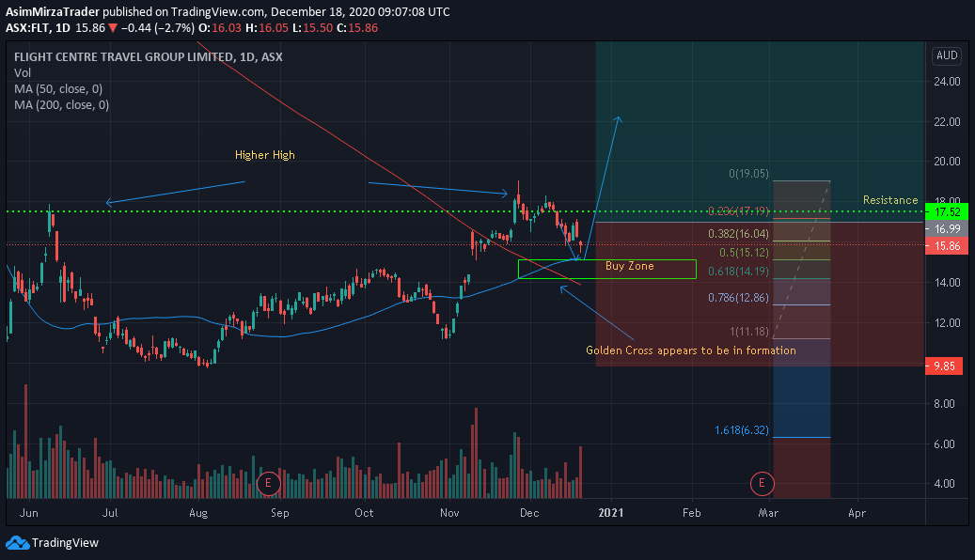Click the earnings E marker near Mar
Image resolution: width=975 pixels, height=560 pixels.
(x=762, y=483)
